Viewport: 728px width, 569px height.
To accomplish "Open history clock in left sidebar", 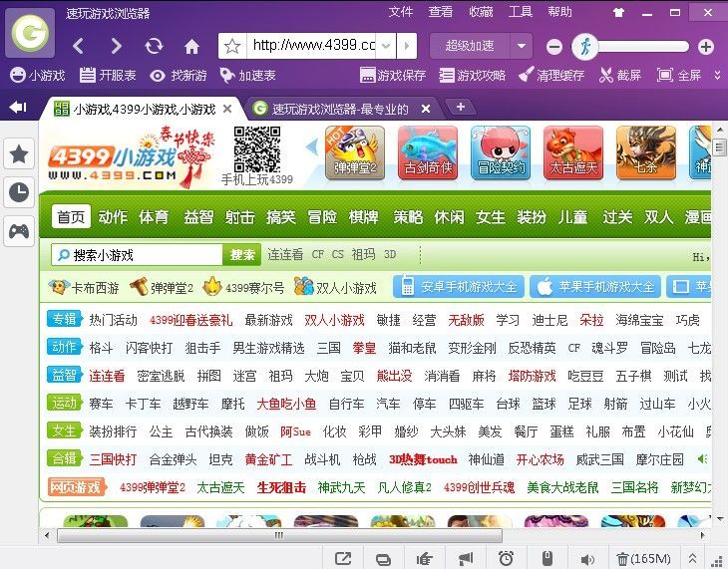I will (x=19, y=192).
